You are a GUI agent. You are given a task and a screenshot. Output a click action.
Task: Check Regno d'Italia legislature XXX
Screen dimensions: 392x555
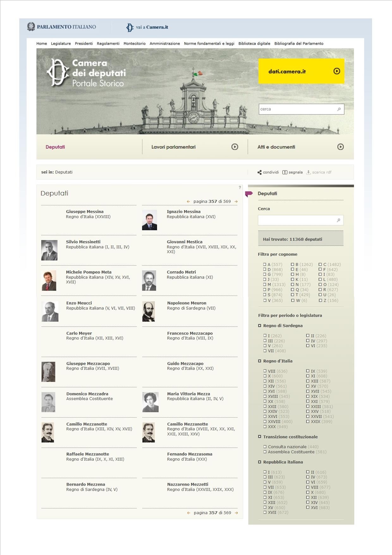point(265,427)
